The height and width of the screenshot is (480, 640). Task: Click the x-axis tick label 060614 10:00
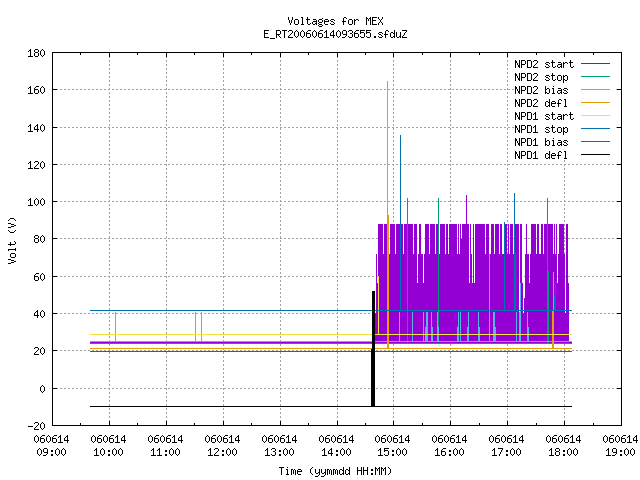click(x=109, y=446)
